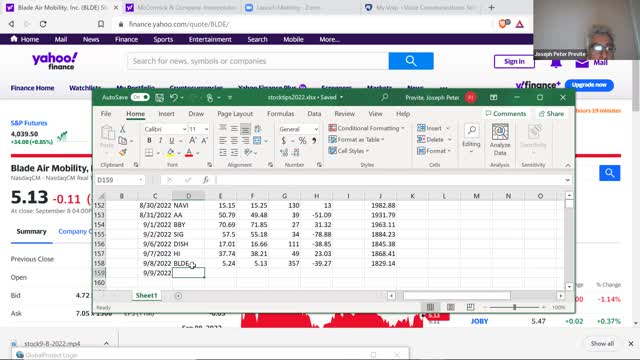The image size is (640, 360).
Task: Toggle Italic formatting in Excel ribbon
Action: click(x=160, y=140)
